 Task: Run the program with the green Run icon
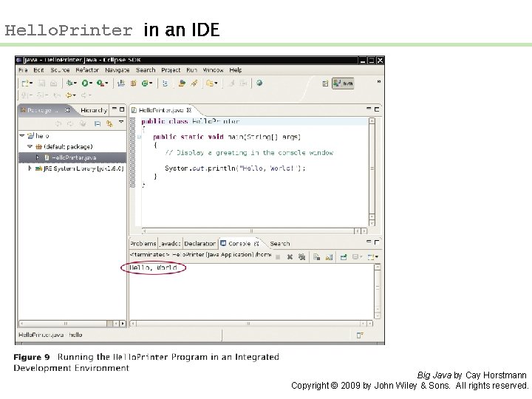click(85, 83)
